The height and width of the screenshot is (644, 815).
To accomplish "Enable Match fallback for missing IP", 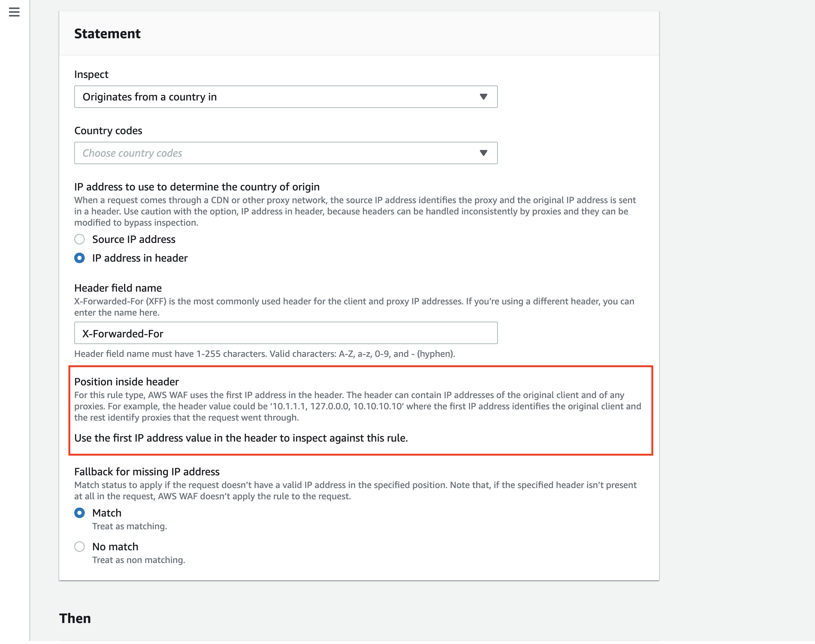I will point(79,513).
